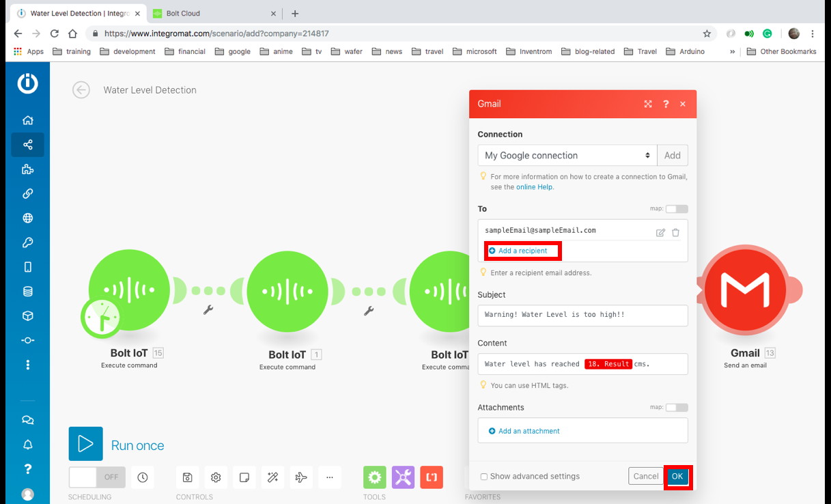The height and width of the screenshot is (504, 831).
Task: Click inside the Subject input field
Action: pos(582,316)
